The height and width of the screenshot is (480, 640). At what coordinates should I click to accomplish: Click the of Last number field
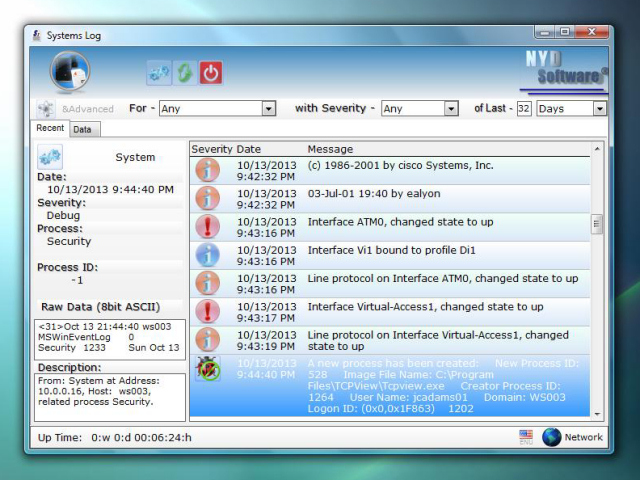click(x=524, y=109)
